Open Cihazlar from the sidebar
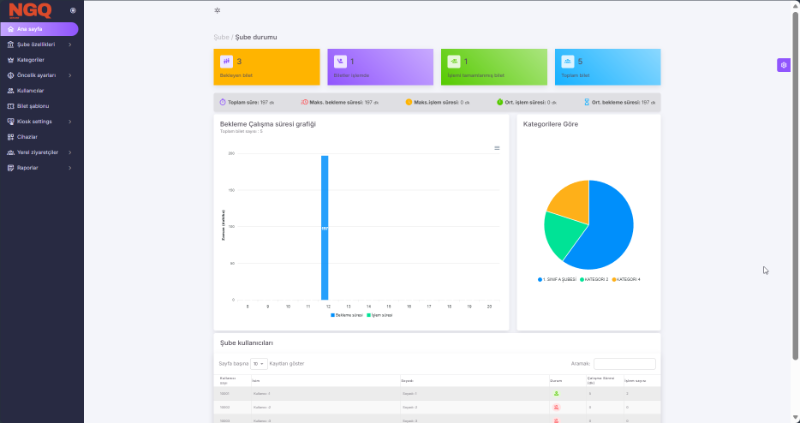Image resolution: width=800 pixels, height=423 pixels. (x=28, y=136)
